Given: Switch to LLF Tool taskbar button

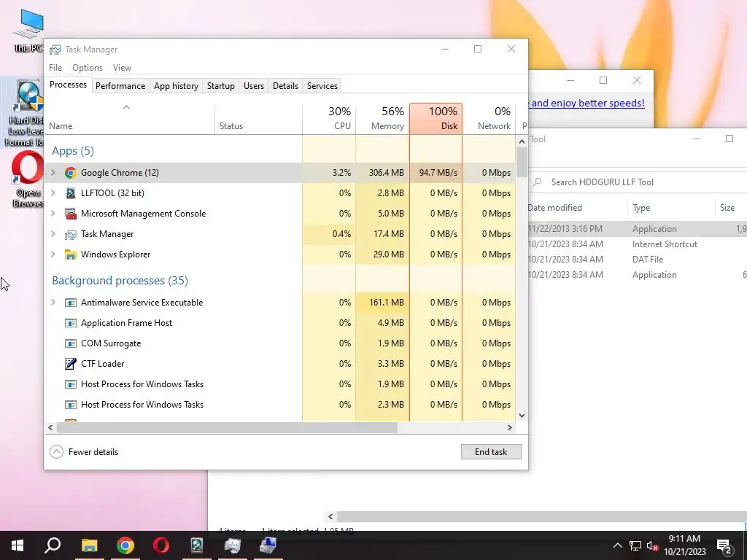Looking at the screenshot, I should point(197,545).
